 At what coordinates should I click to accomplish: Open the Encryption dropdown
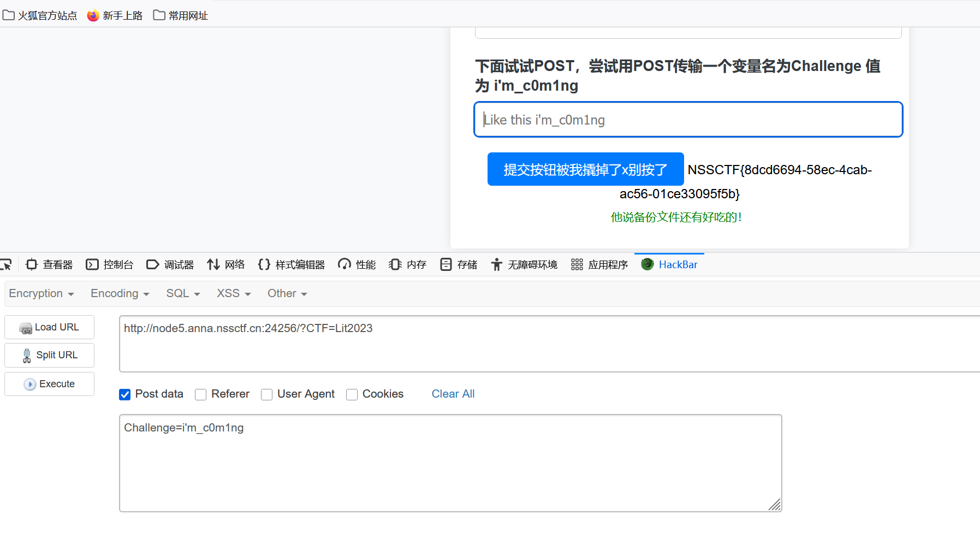[x=41, y=293]
